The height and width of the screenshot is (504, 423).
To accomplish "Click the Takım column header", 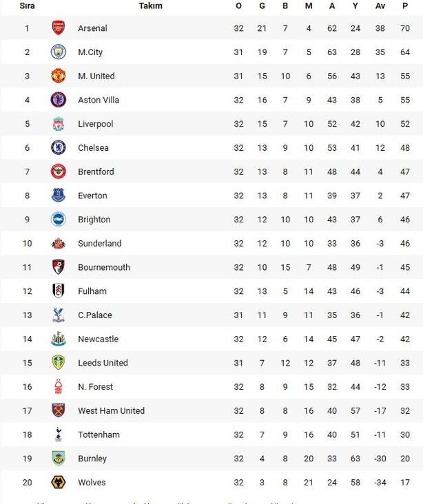I will 150,6.
